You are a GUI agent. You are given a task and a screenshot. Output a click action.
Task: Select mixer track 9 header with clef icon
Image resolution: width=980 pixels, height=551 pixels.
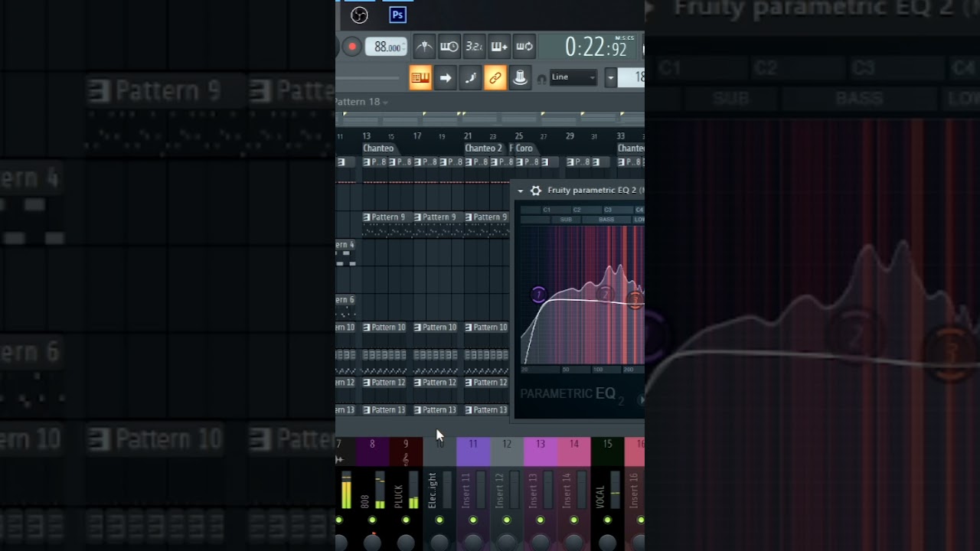point(406,452)
